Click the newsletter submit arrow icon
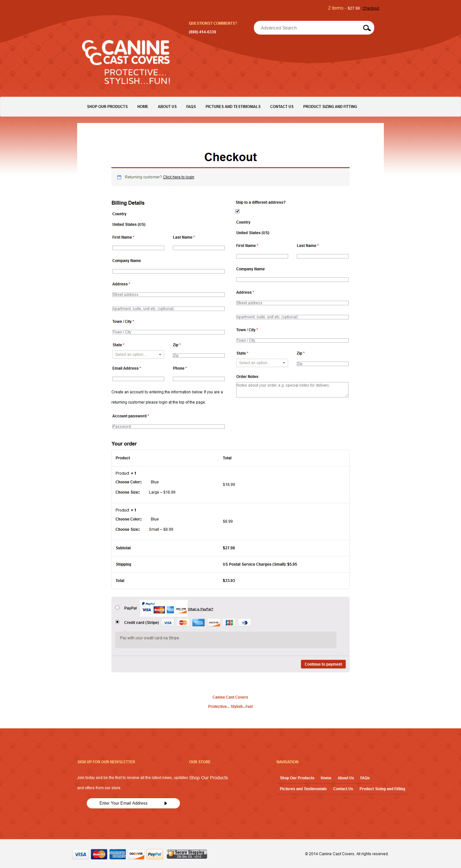This screenshot has height=868, width=461. [x=166, y=803]
